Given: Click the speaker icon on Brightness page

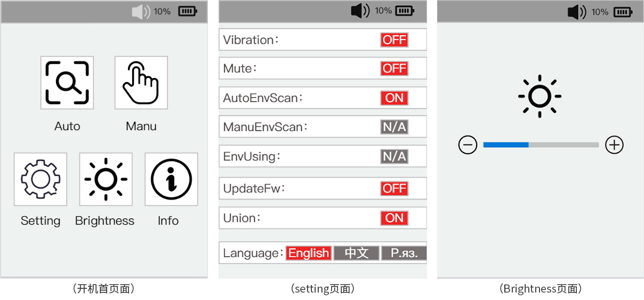Looking at the screenshot, I should pos(577,12).
